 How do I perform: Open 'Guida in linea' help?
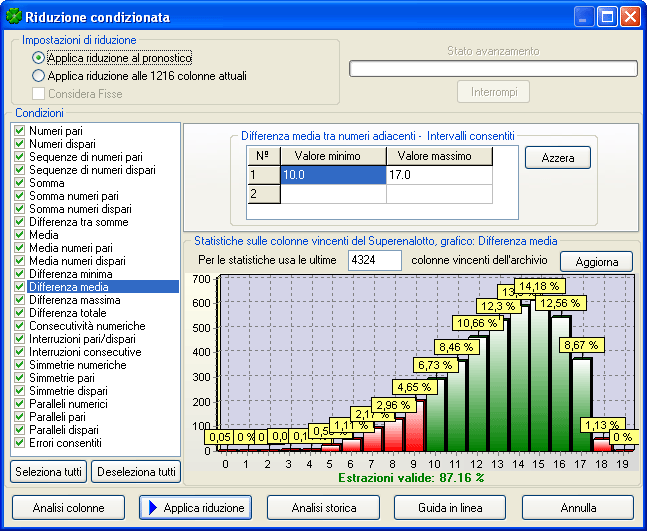click(x=450, y=508)
